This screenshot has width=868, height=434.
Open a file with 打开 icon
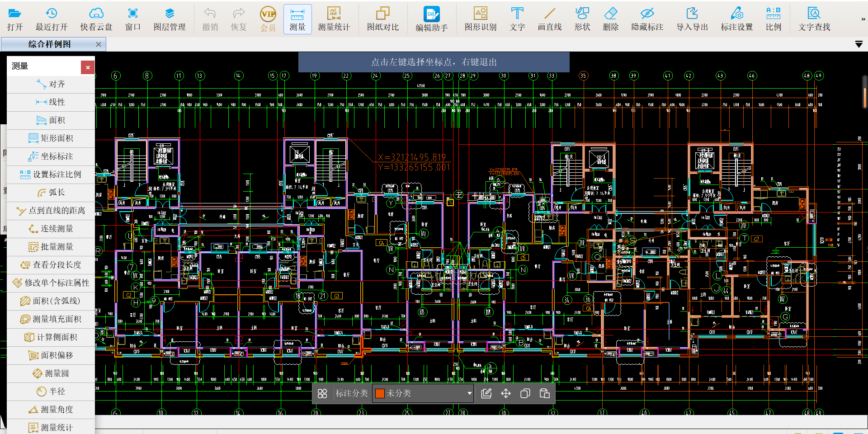(15, 19)
